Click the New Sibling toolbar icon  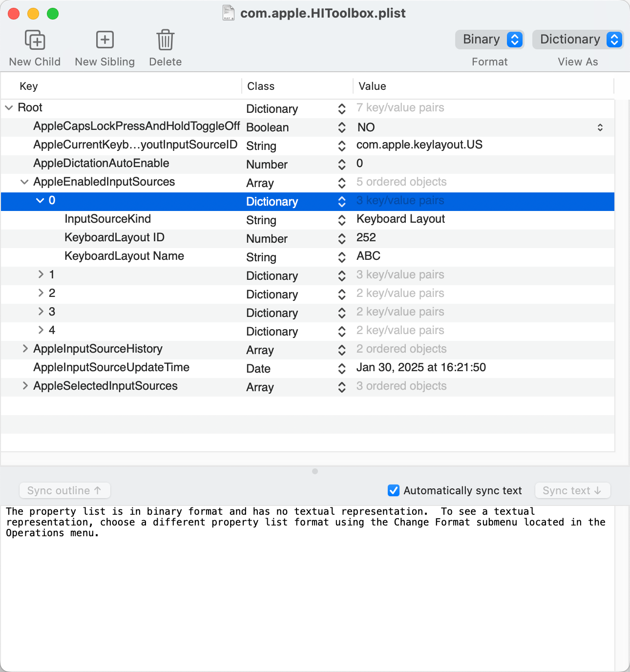point(105,40)
